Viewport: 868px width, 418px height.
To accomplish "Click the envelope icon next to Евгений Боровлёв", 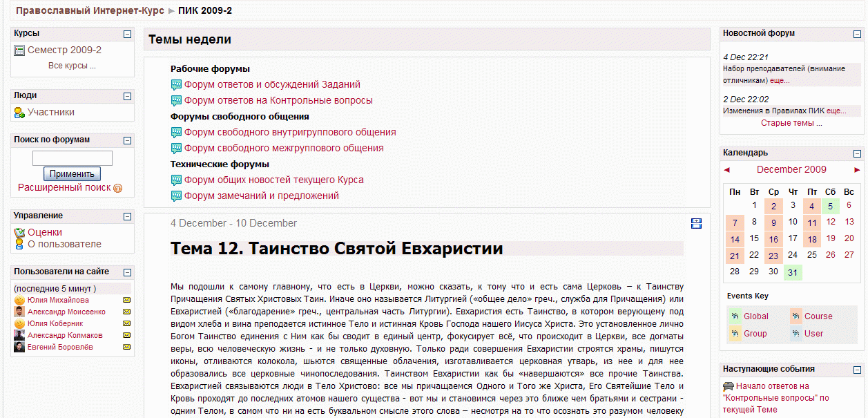I will pos(126,345).
